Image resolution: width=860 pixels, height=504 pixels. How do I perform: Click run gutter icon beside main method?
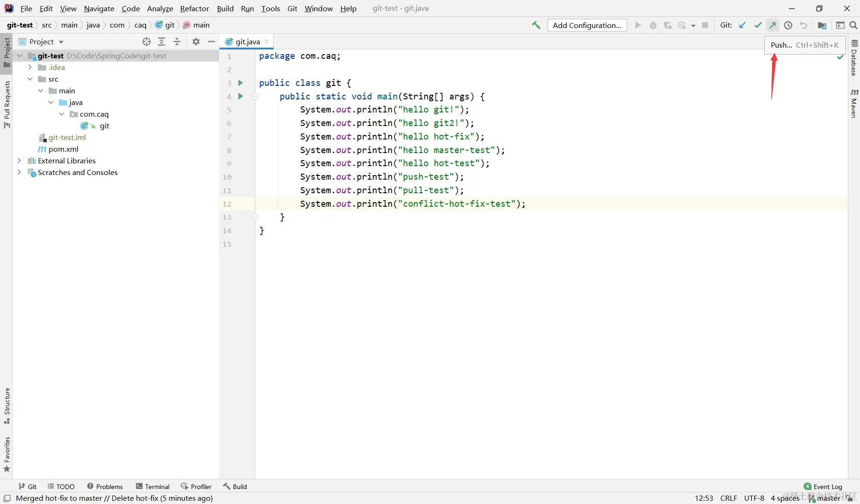[x=240, y=96]
